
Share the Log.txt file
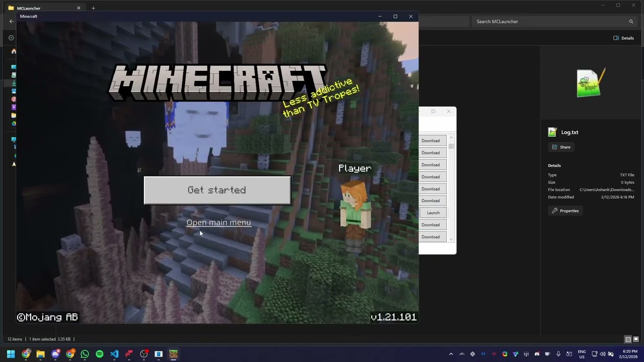[561, 147]
